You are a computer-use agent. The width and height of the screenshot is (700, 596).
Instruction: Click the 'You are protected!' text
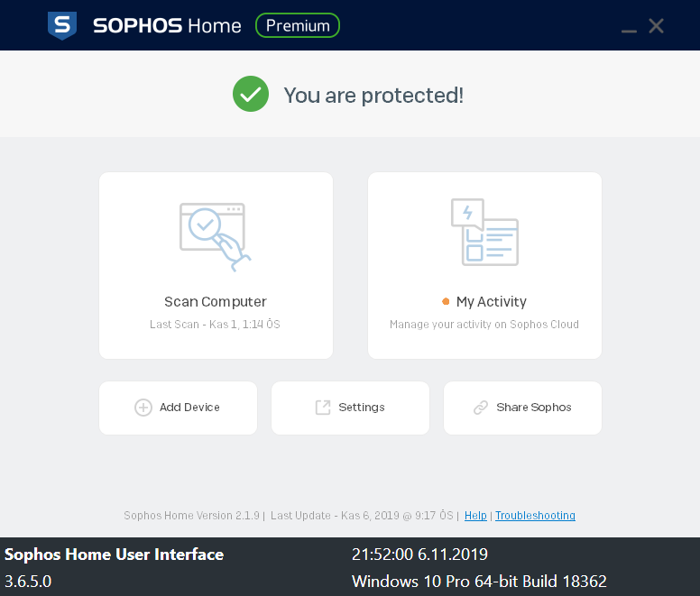373,95
